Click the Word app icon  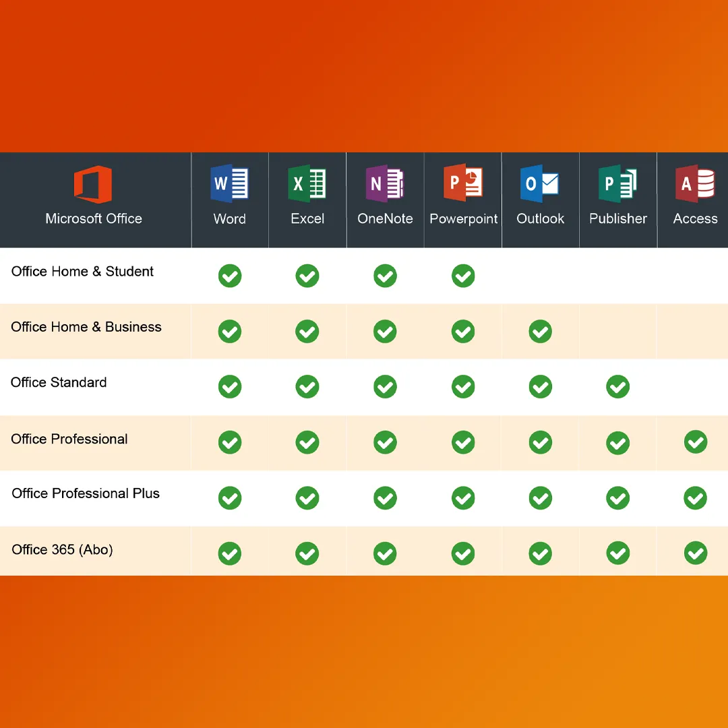(229, 183)
